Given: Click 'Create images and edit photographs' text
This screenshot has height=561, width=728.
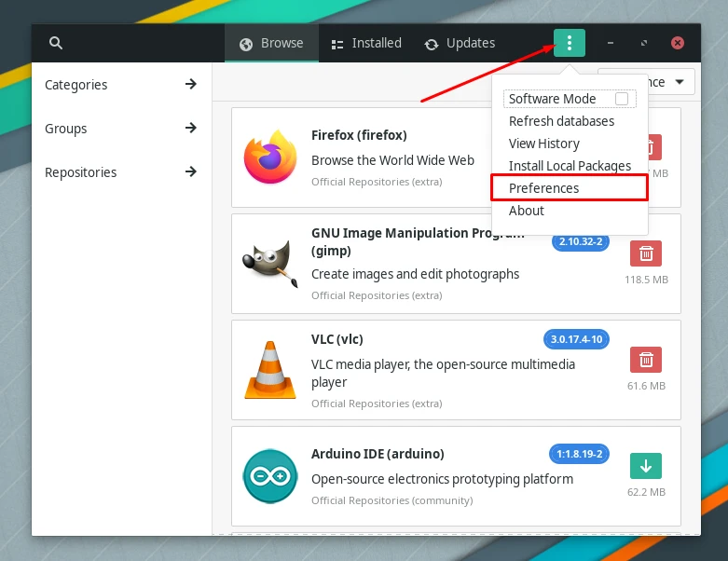Looking at the screenshot, I should (415, 274).
